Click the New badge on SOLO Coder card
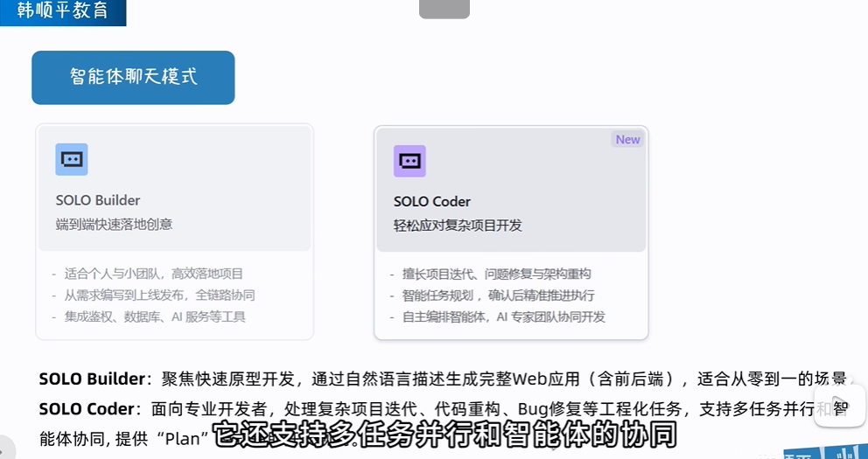The image size is (868, 459). (627, 139)
